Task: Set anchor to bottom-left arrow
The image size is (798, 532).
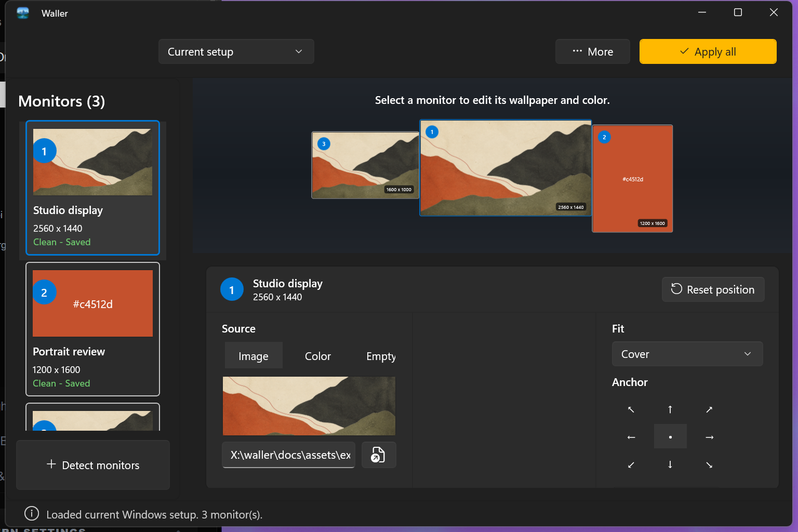Action: (631, 464)
